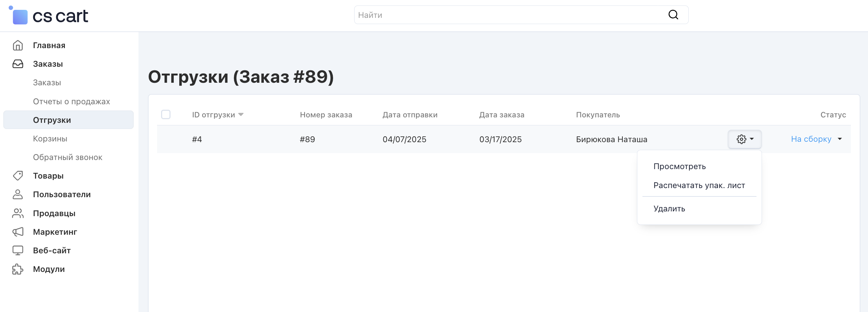Click the people icon for Продавцы
The image size is (868, 312).
pos(18,213)
